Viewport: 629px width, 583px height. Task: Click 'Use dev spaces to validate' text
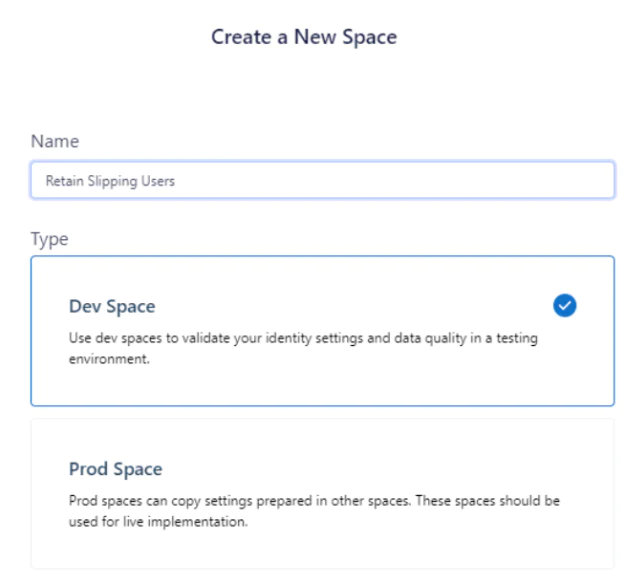tap(145, 338)
